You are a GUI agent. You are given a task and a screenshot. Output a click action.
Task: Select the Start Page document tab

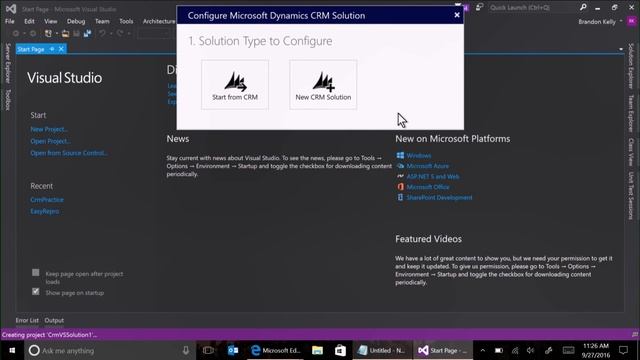pyautogui.click(x=31, y=49)
